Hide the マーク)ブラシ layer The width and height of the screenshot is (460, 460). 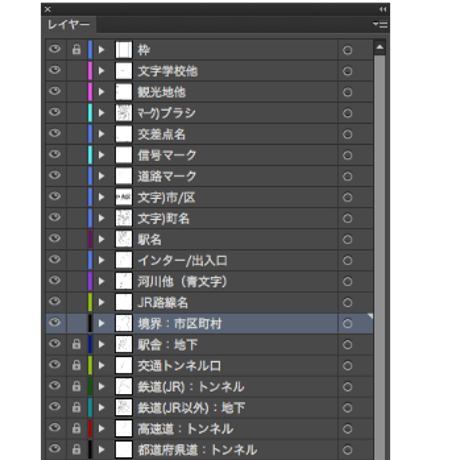point(55,112)
